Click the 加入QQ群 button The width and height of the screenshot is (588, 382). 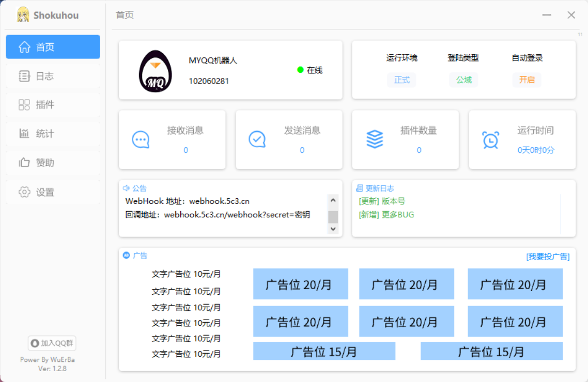(51, 343)
